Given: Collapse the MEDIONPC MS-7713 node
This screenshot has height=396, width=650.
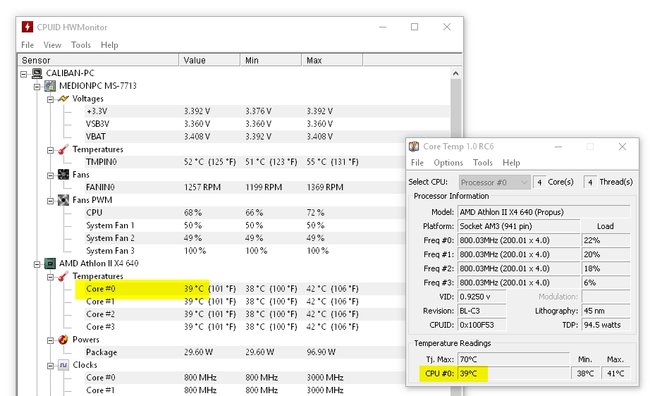Looking at the screenshot, I should tap(37, 86).
